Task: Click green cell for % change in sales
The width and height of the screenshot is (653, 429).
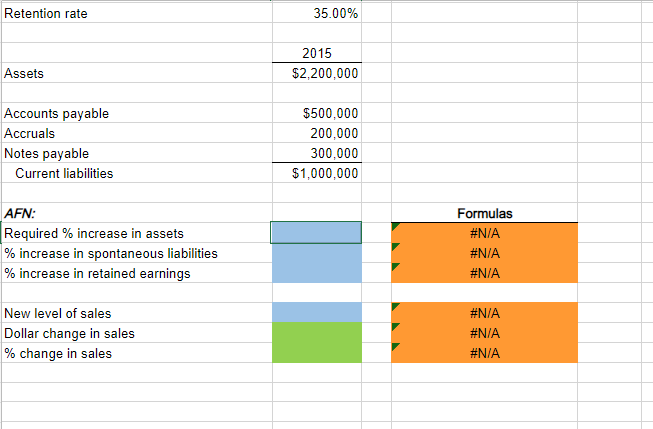Action: [x=317, y=353]
